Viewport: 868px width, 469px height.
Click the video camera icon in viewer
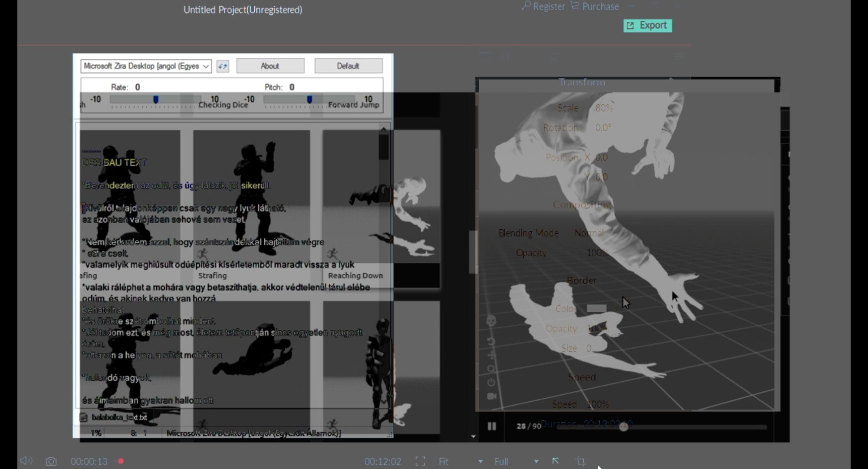(492, 396)
